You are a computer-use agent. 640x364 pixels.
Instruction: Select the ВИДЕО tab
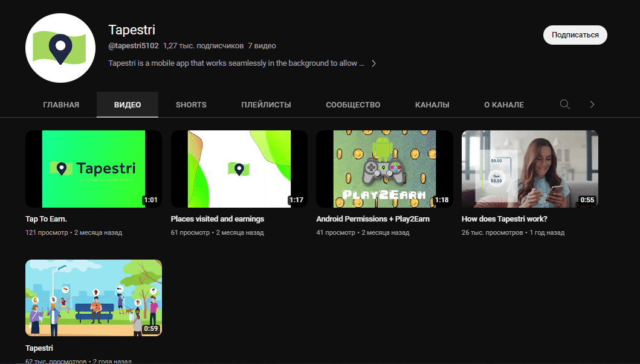click(128, 104)
